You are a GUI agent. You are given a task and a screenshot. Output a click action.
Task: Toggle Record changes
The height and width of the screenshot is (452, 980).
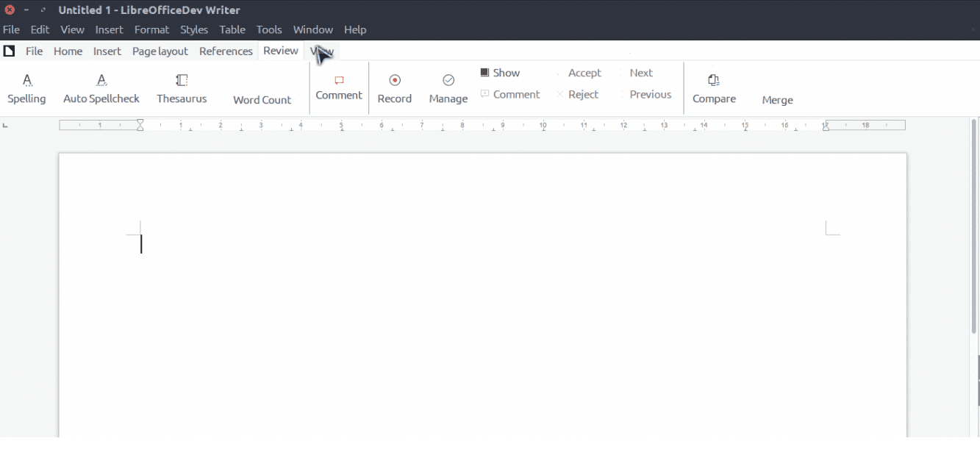click(x=395, y=89)
